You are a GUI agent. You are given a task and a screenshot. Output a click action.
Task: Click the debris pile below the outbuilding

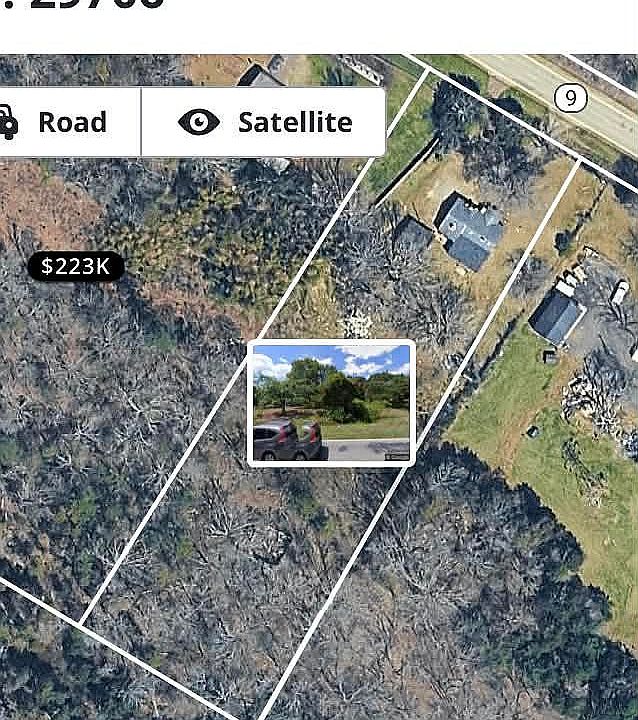597,404
